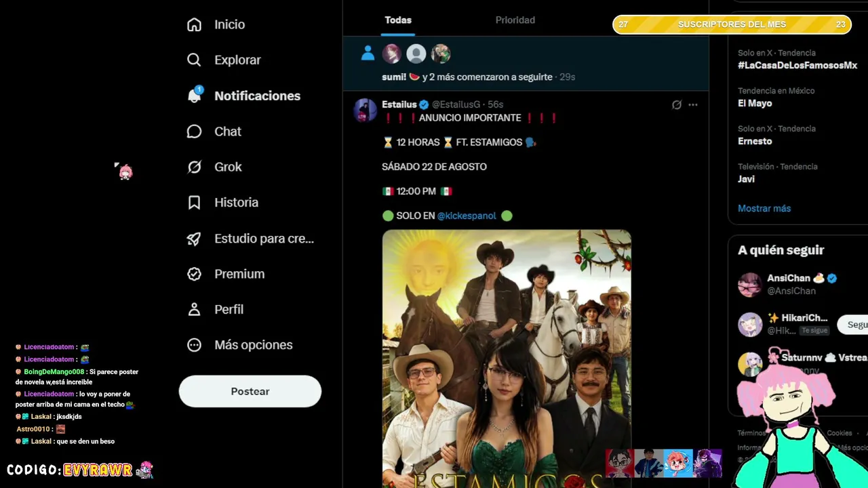Image resolution: width=868 pixels, height=488 pixels.
Task: Click the 'CODIGO: EVYRAWR' overlay text
Action: pos(70,470)
